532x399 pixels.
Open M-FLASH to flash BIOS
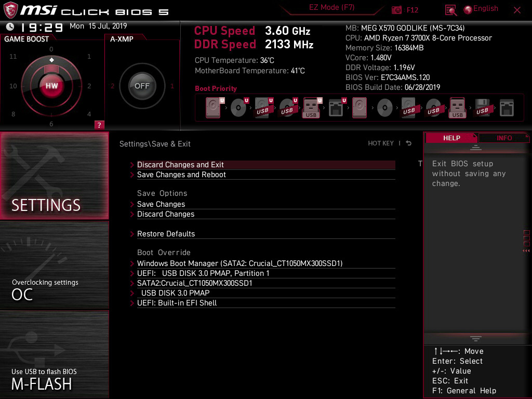[54, 354]
